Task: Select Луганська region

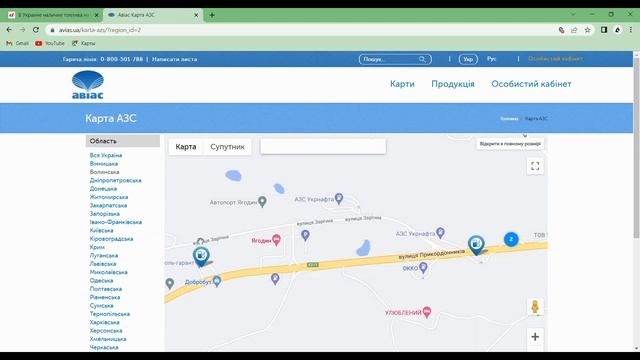Action: click(104, 256)
